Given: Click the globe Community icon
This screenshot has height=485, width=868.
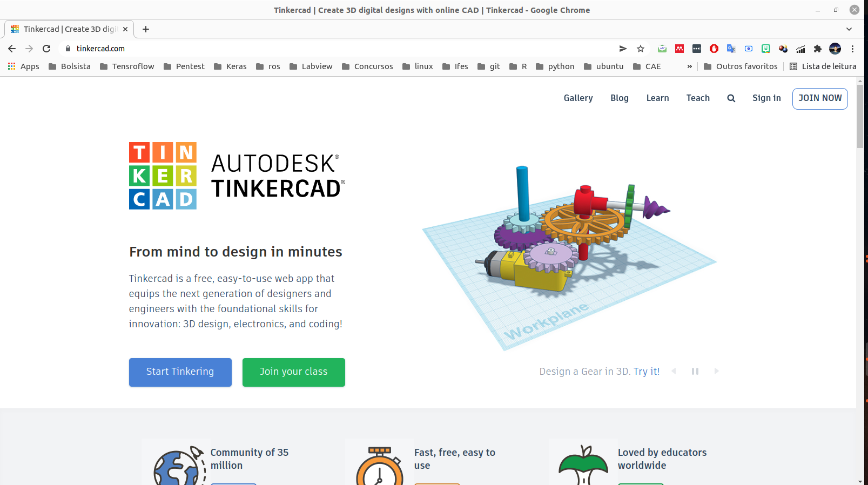Looking at the screenshot, I should [x=179, y=466].
